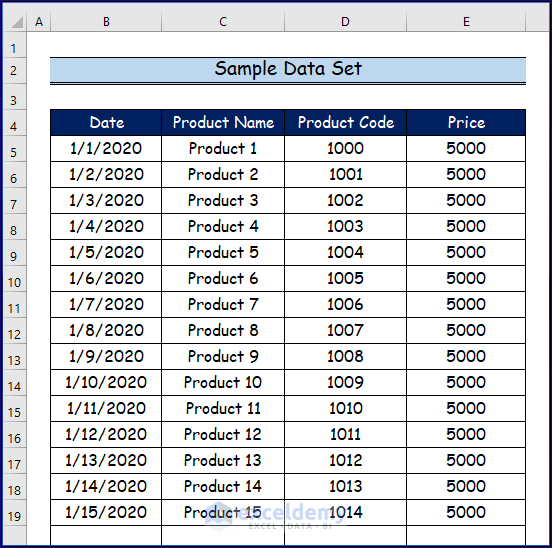Click the Sample Data Set title cell
Image resolution: width=552 pixels, height=548 pixels.
point(288,70)
